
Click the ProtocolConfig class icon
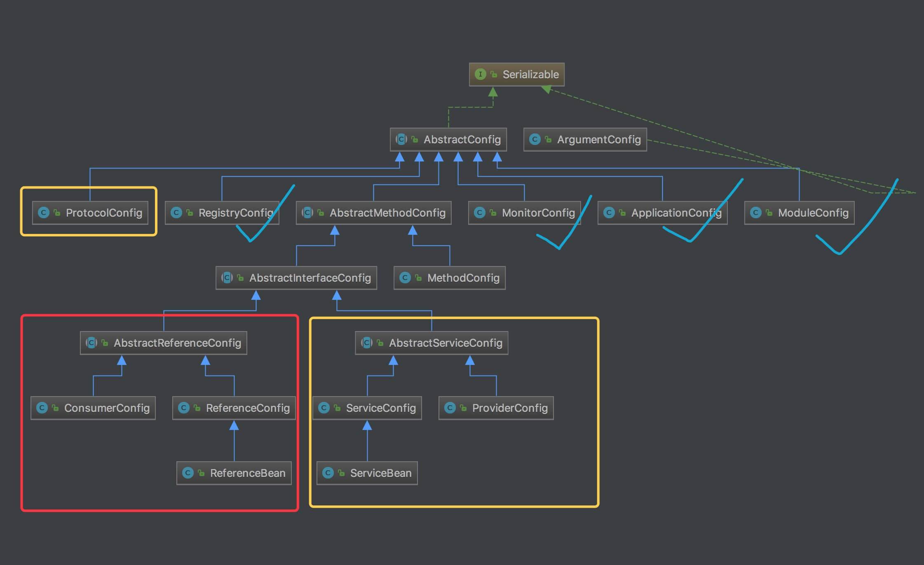tap(43, 213)
